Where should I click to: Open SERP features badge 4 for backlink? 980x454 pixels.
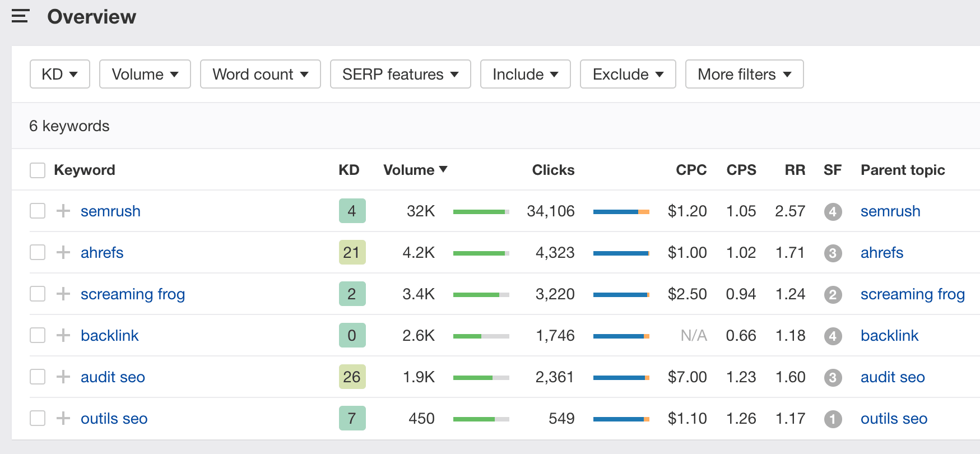(x=833, y=336)
